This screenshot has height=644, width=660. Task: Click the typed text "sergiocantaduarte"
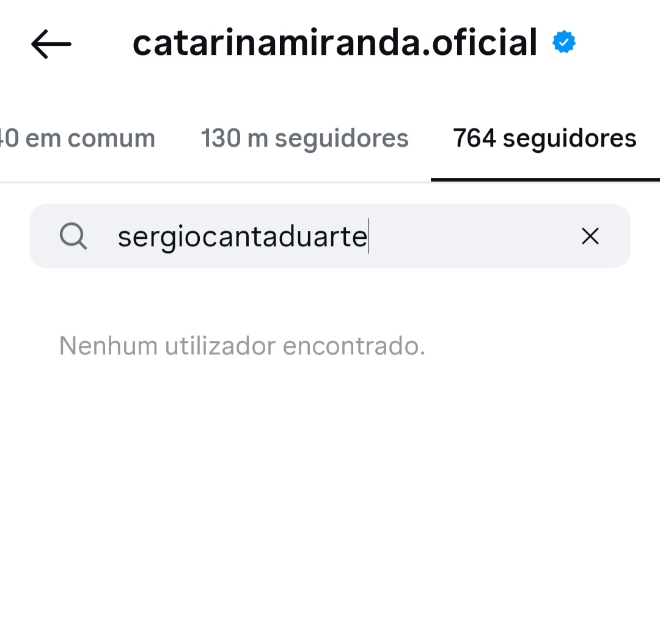pyautogui.click(x=242, y=236)
